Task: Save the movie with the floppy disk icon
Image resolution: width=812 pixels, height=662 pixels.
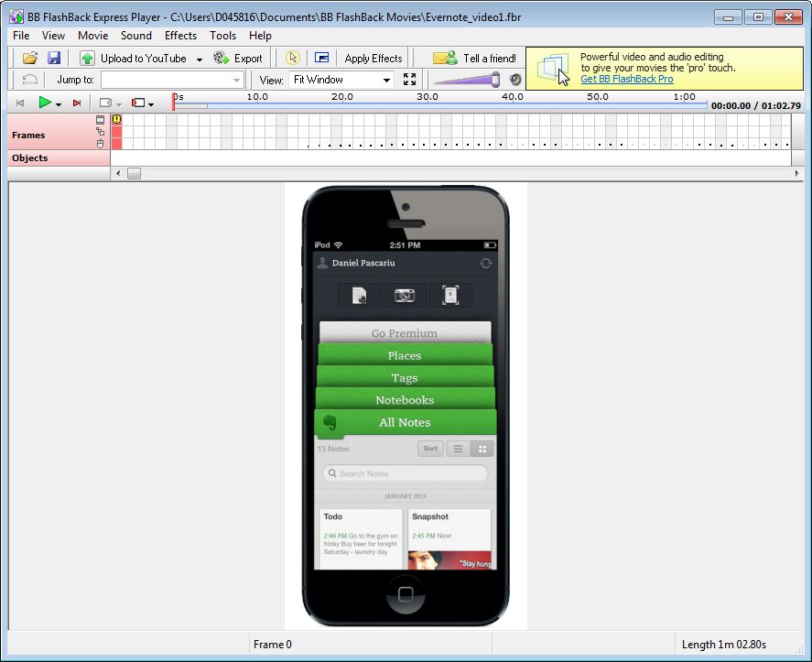Action: click(54, 58)
